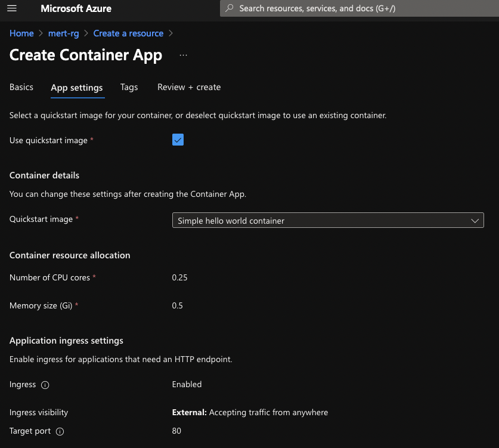
Task: Switch to the Tags tab
Action: [129, 87]
